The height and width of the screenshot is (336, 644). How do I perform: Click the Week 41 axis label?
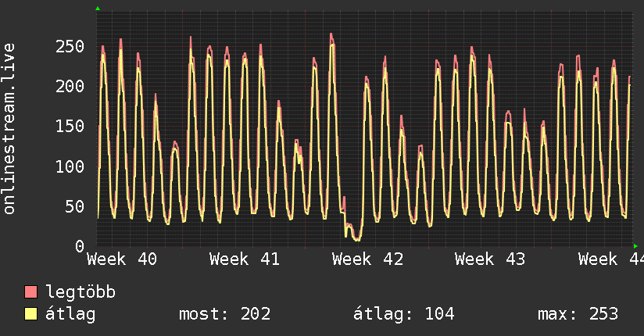(245, 259)
